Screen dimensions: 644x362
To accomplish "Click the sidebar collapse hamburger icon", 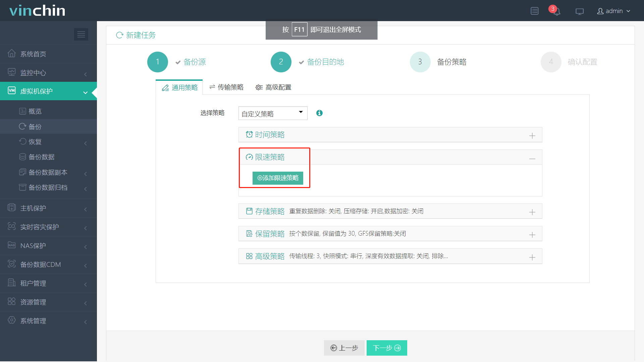I will tap(81, 34).
